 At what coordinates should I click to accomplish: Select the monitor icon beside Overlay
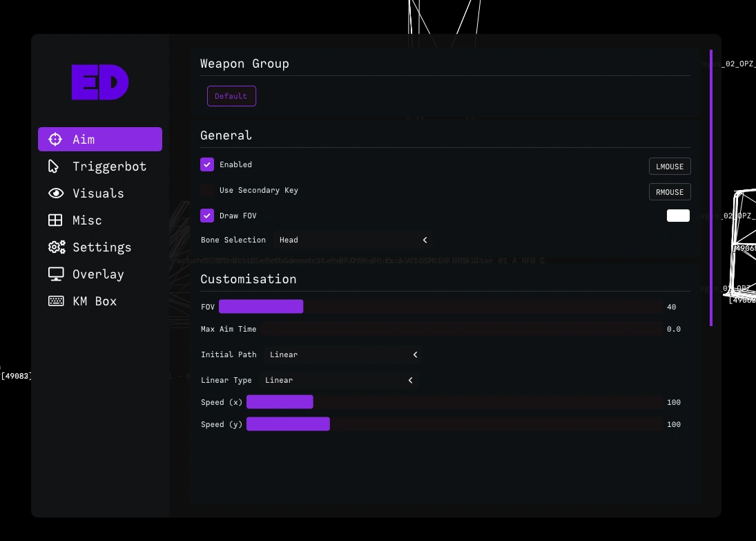coord(55,274)
